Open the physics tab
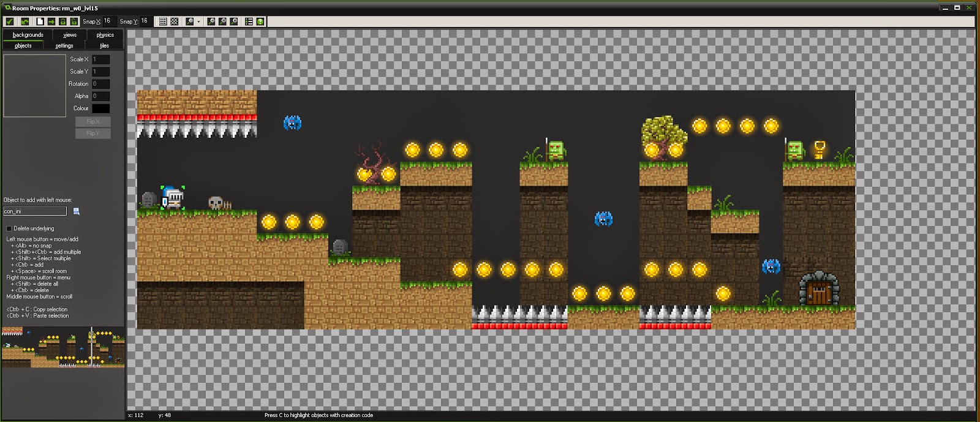This screenshot has height=422, width=980. coord(105,35)
